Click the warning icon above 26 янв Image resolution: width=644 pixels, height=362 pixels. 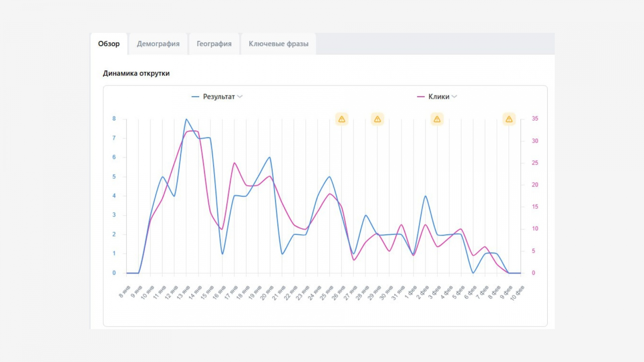coord(342,119)
